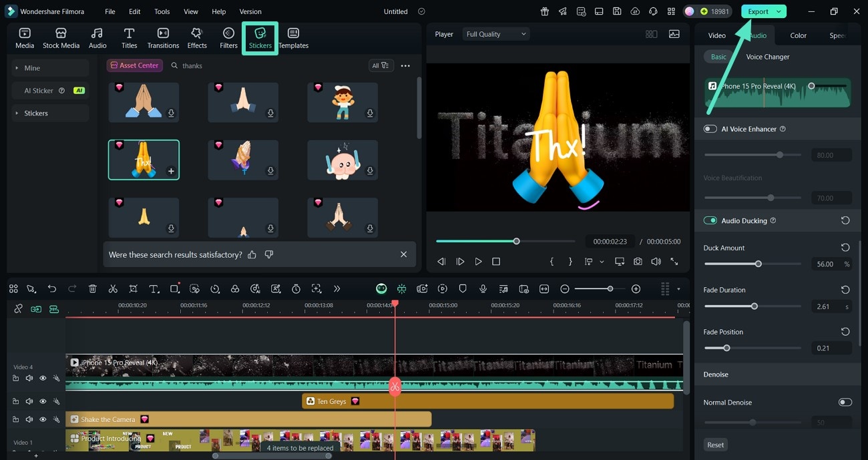Select the Split scissors tool

[113, 289]
